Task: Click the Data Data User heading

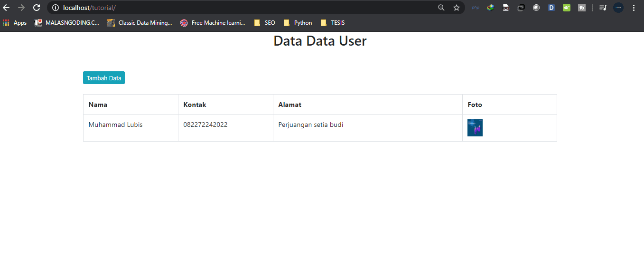Action: [320, 41]
